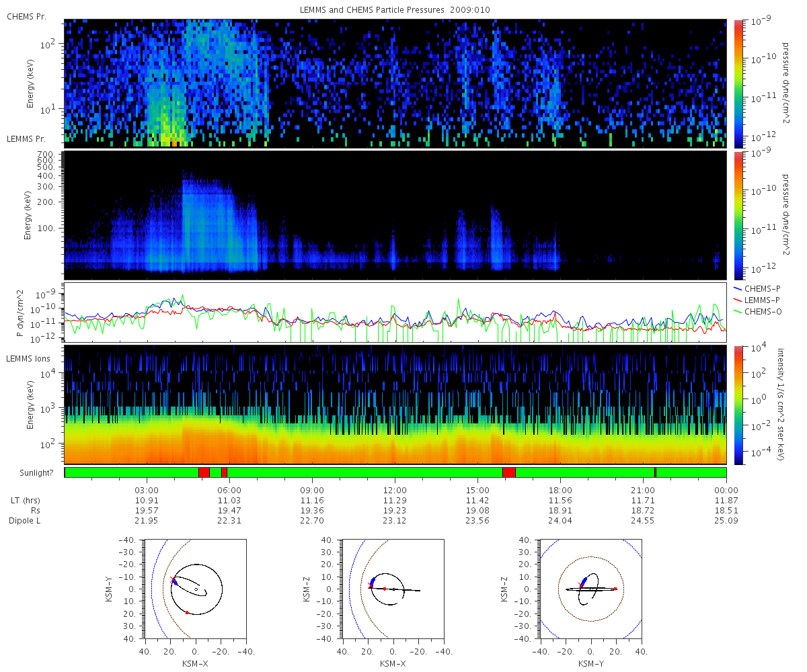This screenshot has height=672, width=807.
Task: Click the thin red sunlight marker after 21:00
Action: pos(655,472)
